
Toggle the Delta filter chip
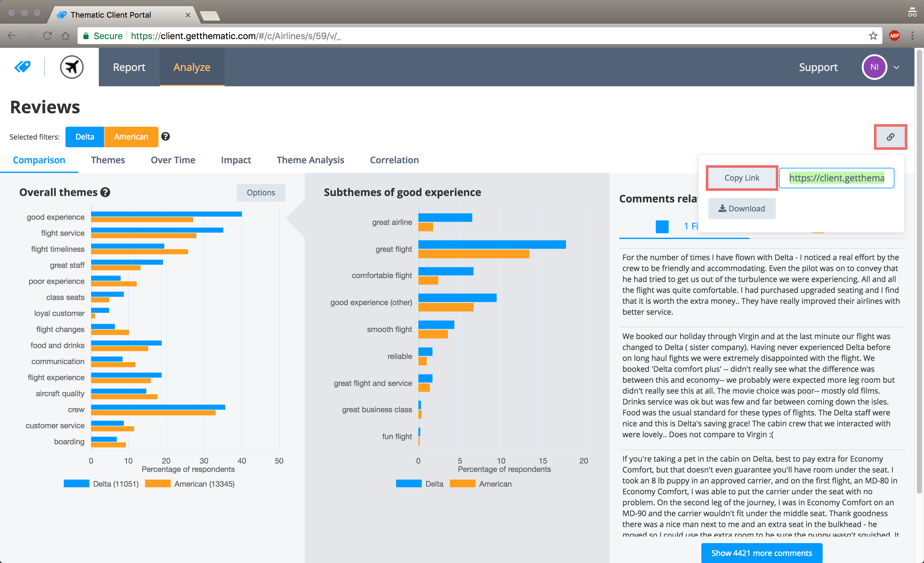tap(85, 137)
